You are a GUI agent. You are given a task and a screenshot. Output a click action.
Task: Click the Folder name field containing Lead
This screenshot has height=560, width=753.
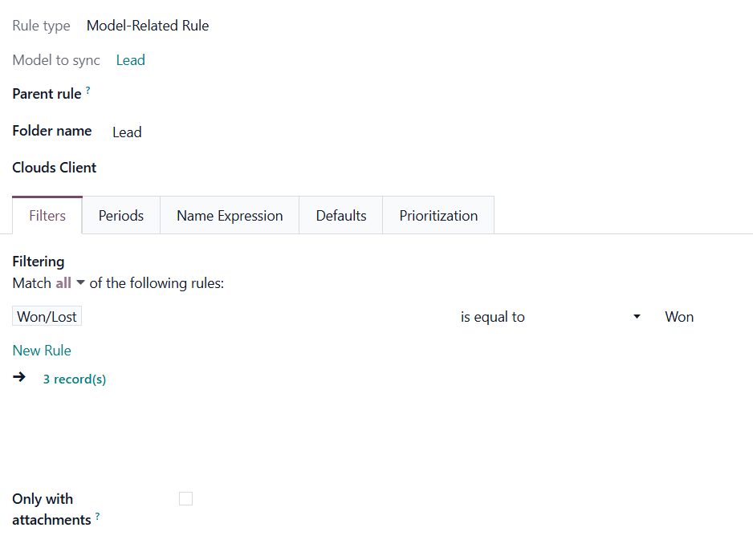pos(127,132)
